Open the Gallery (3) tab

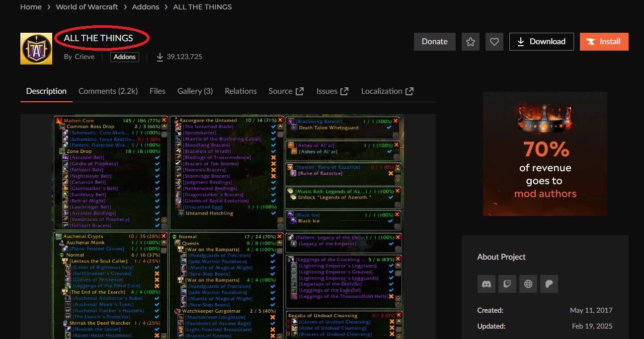point(195,91)
